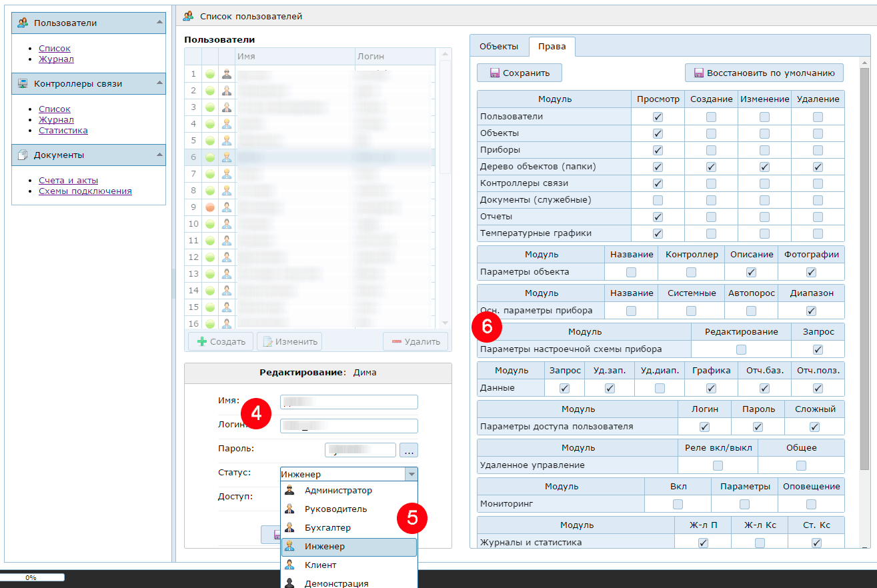Click the red status icon in row 9

pyautogui.click(x=210, y=207)
